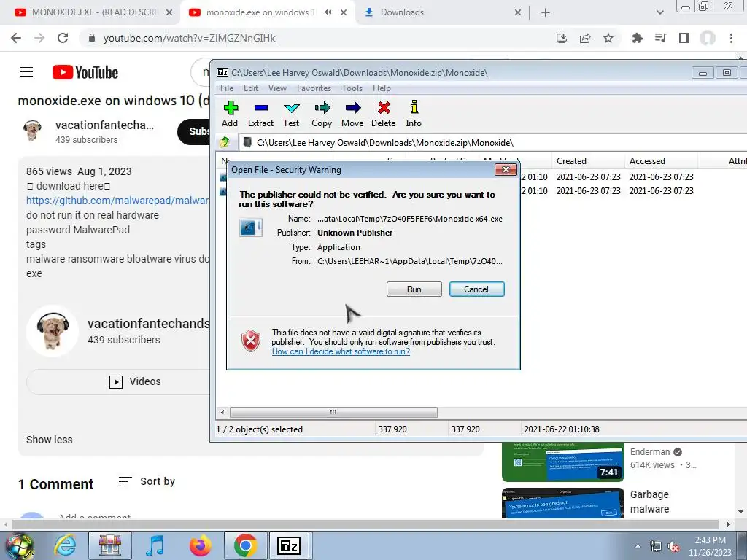The image size is (747, 560).
Task: Click the large channel avatar in description
Action: (53, 331)
